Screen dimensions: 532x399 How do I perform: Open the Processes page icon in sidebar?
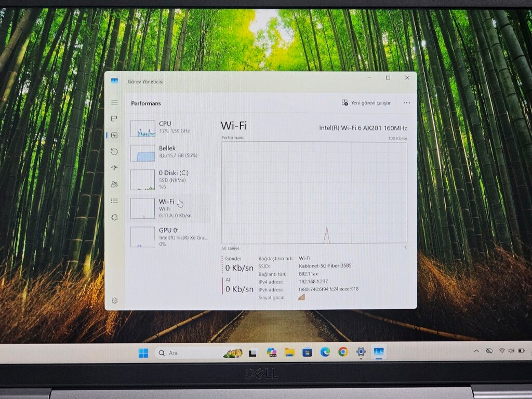pos(114,118)
